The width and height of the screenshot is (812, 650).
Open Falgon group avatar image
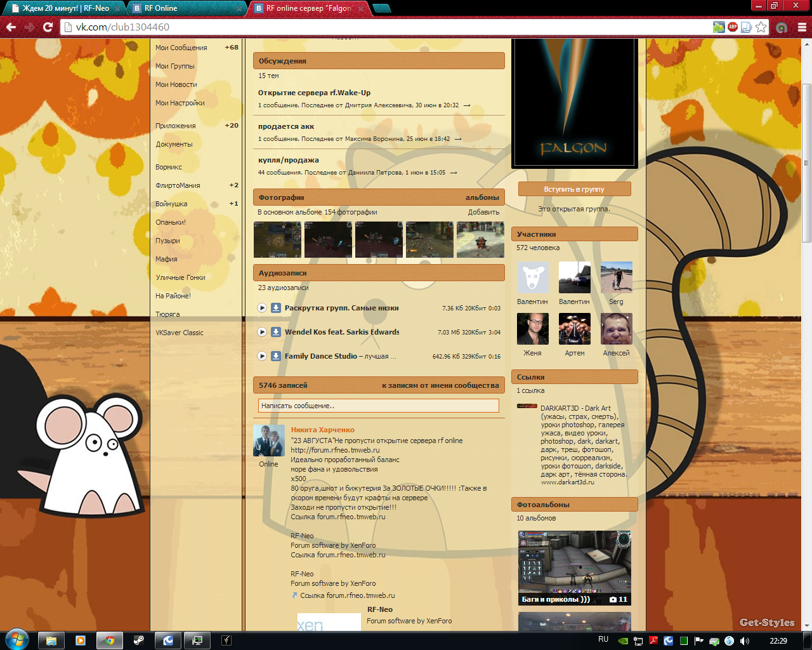[574, 103]
